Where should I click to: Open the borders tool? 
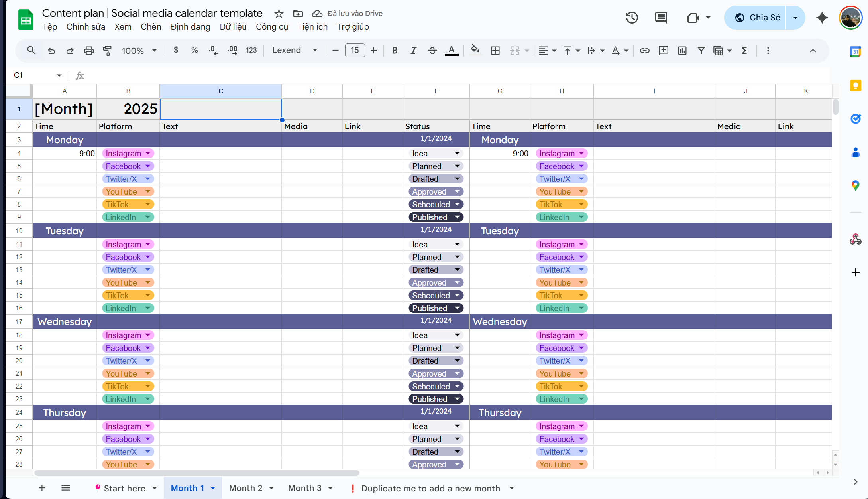click(x=495, y=51)
